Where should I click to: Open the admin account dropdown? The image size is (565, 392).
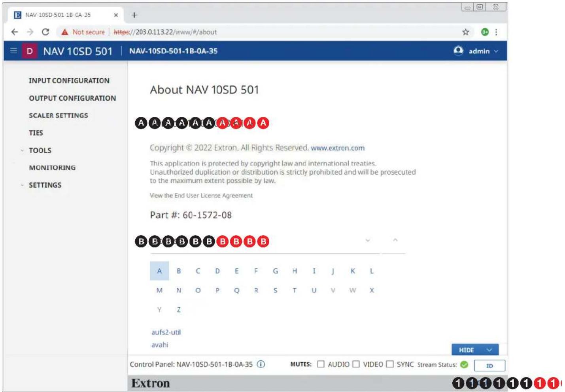476,51
